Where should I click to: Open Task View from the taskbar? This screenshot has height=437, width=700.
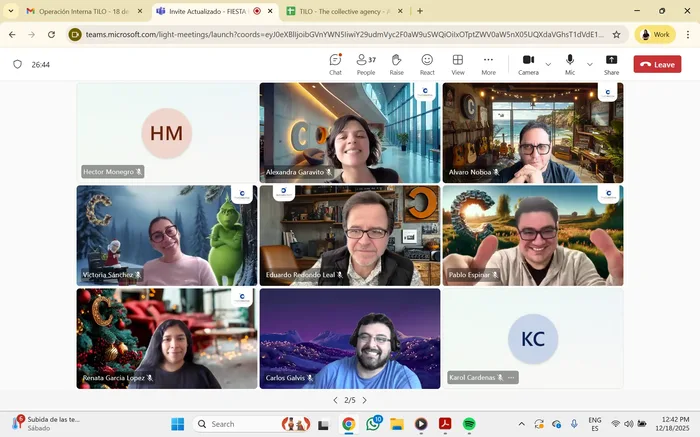(324, 425)
